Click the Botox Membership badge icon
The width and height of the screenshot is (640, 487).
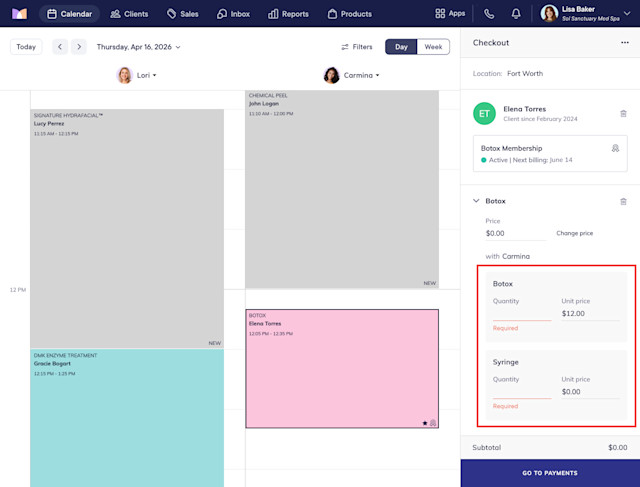pyautogui.click(x=615, y=148)
